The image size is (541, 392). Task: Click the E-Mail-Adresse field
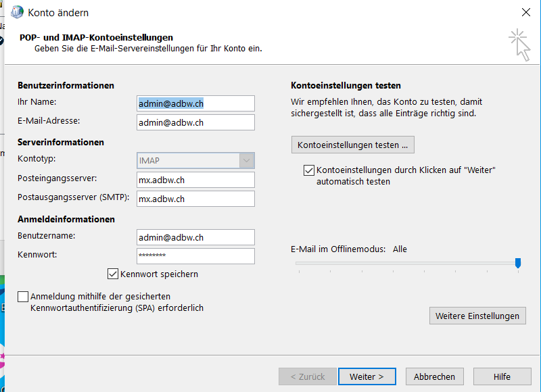[x=195, y=122]
